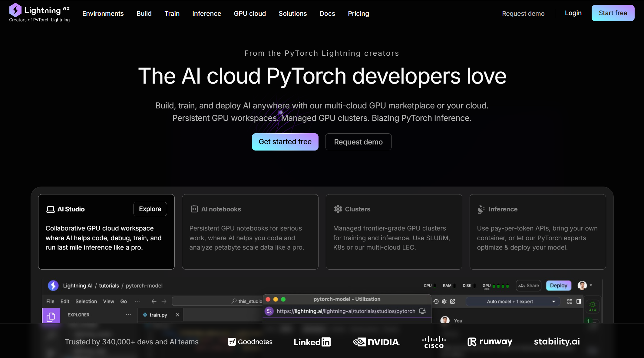Toggle the side panel layout icon
The width and height of the screenshot is (644, 358).
point(579,301)
